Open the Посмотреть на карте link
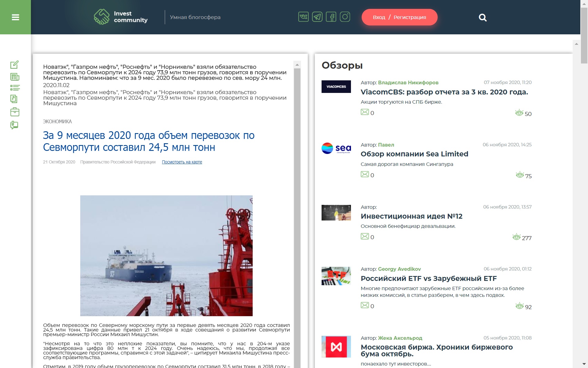 point(182,162)
